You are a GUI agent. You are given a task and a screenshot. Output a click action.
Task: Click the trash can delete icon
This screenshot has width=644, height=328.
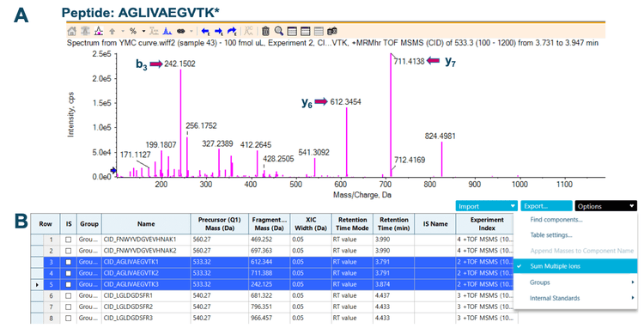265,31
